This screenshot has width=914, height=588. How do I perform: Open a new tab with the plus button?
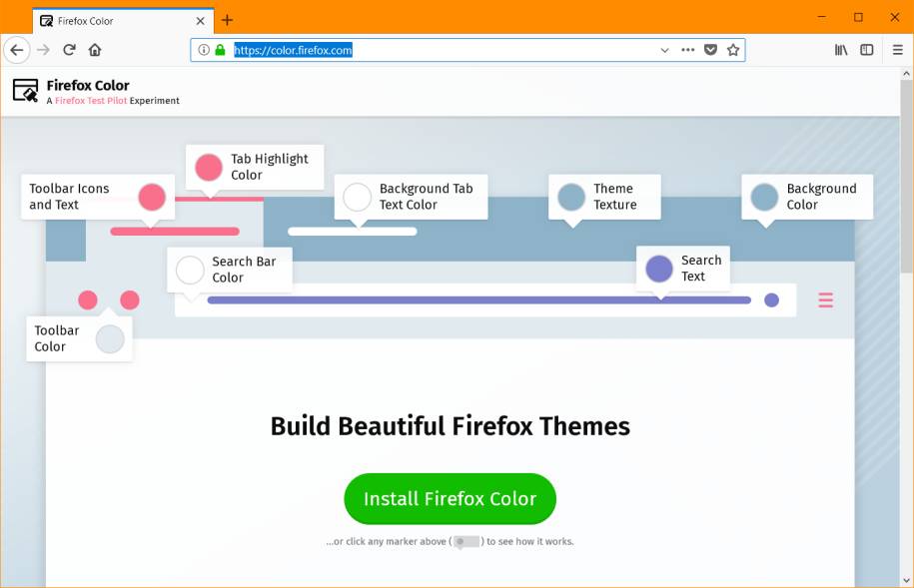[226, 20]
